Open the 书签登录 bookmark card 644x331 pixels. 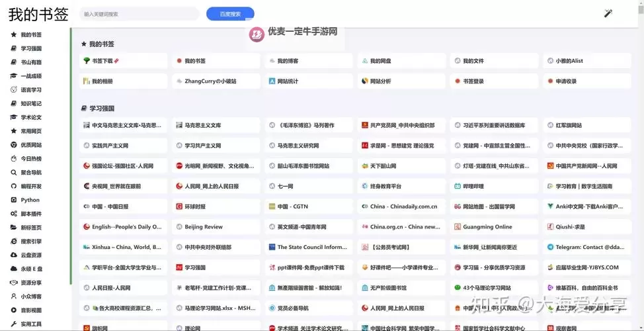pos(495,81)
